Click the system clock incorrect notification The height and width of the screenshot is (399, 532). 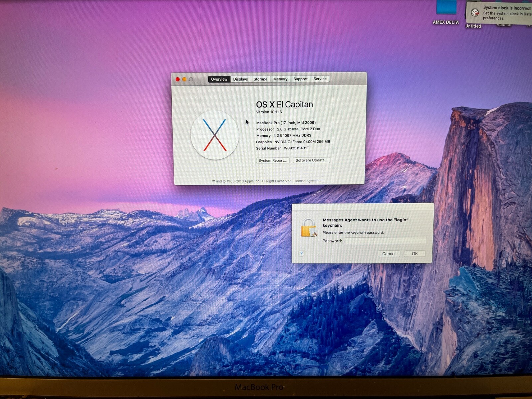pyautogui.click(x=499, y=13)
